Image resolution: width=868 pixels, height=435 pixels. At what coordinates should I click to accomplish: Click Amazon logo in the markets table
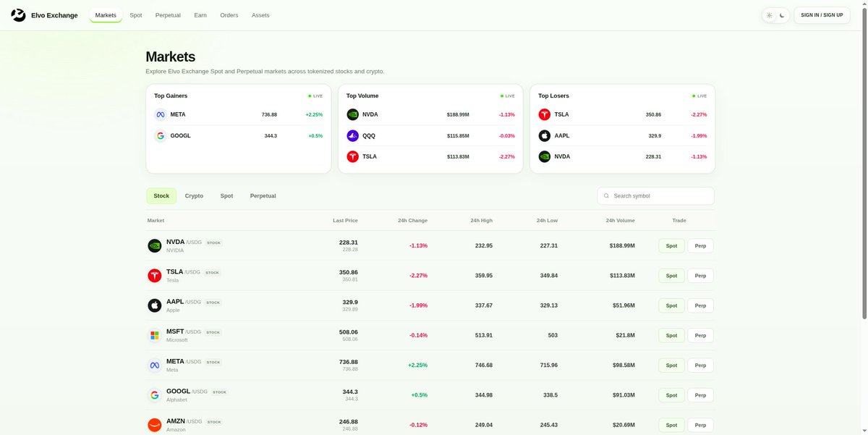tap(154, 425)
